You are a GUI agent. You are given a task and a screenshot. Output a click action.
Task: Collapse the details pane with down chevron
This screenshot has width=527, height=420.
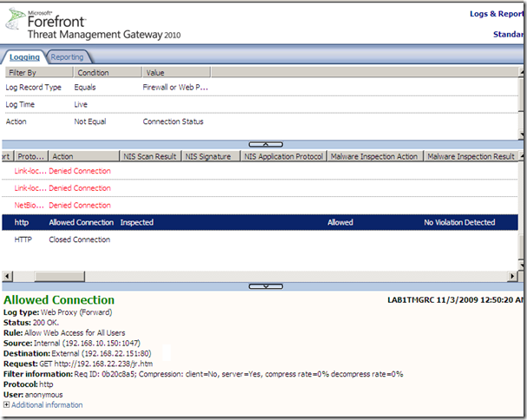(x=266, y=286)
